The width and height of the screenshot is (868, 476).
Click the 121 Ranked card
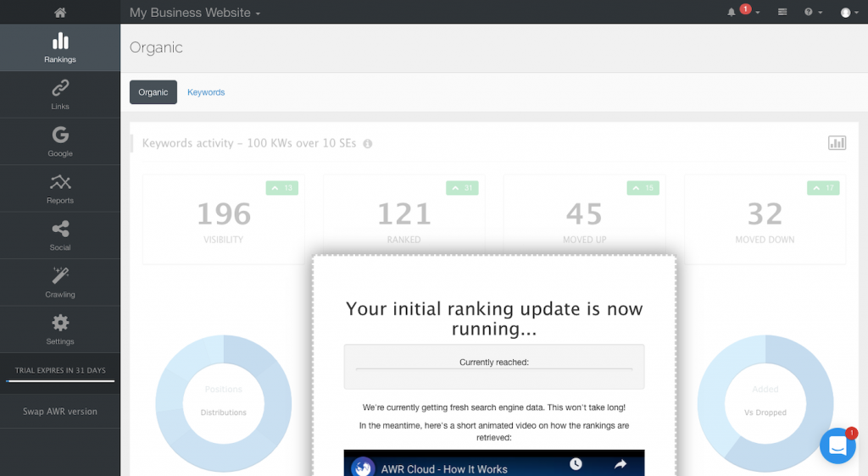pos(404,215)
